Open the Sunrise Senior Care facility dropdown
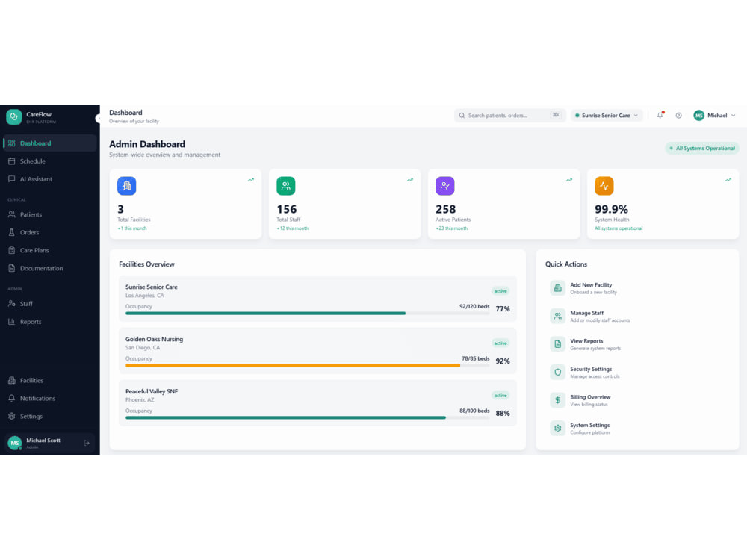Screen dimensions: 747x560 coord(607,115)
